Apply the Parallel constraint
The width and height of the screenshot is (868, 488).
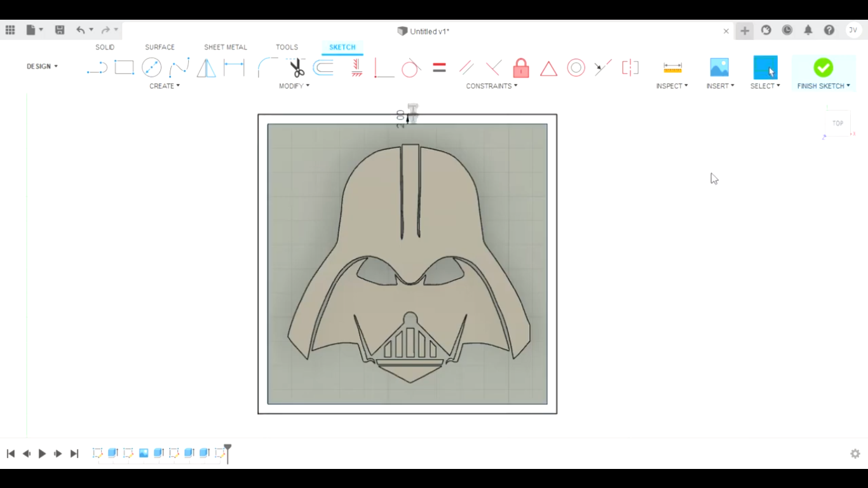pyautogui.click(x=466, y=67)
